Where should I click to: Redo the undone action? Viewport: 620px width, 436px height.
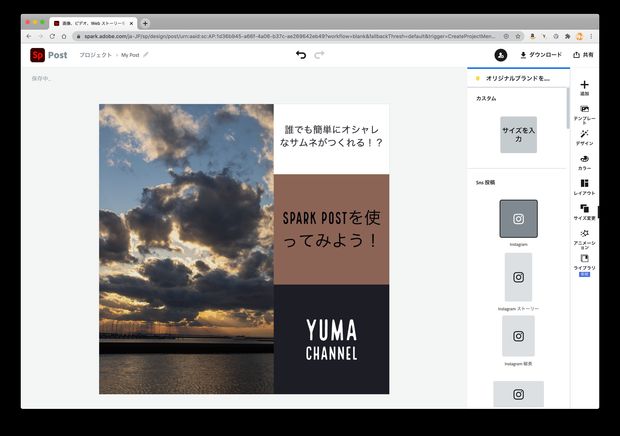[319, 55]
